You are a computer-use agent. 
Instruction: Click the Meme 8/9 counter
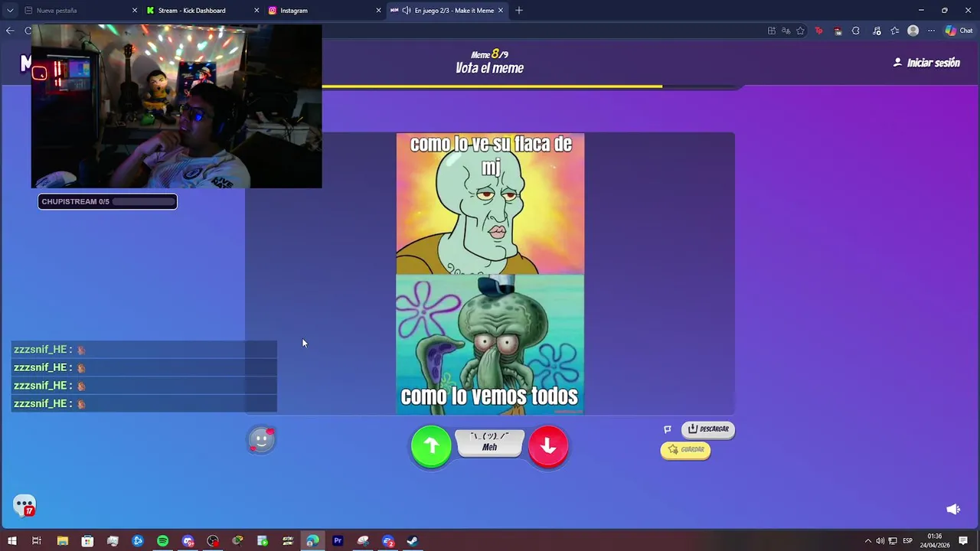click(489, 54)
